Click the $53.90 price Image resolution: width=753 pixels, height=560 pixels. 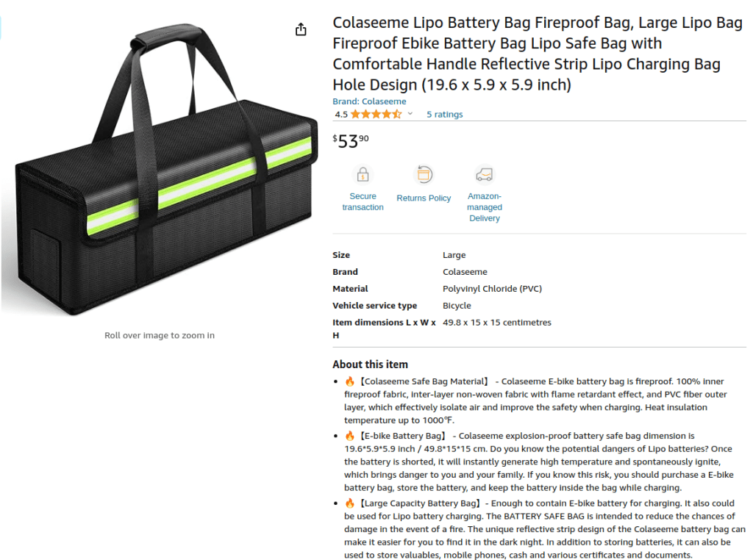pos(351,141)
